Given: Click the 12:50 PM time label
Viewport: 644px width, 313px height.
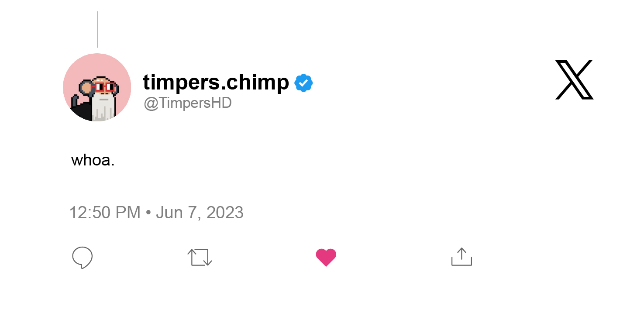Looking at the screenshot, I should pos(105,212).
